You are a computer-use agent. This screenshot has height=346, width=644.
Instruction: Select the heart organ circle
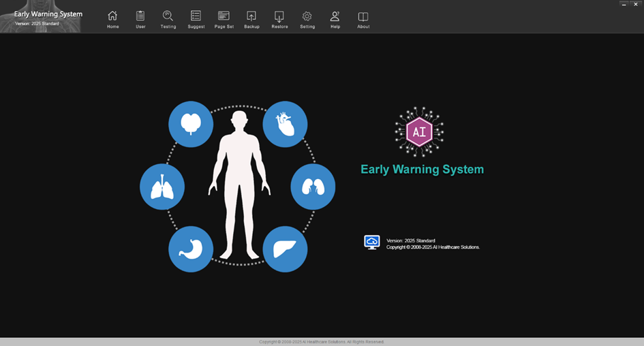pos(285,124)
